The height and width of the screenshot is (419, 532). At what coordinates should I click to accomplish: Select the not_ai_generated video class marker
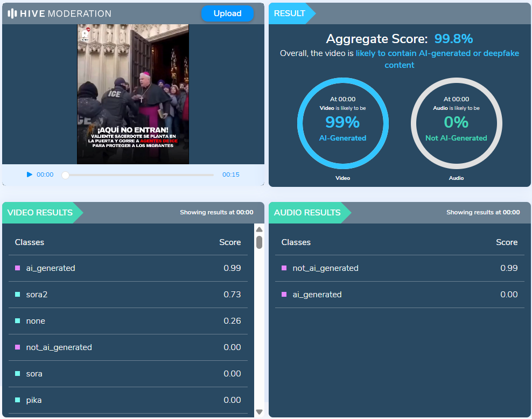[18, 347]
